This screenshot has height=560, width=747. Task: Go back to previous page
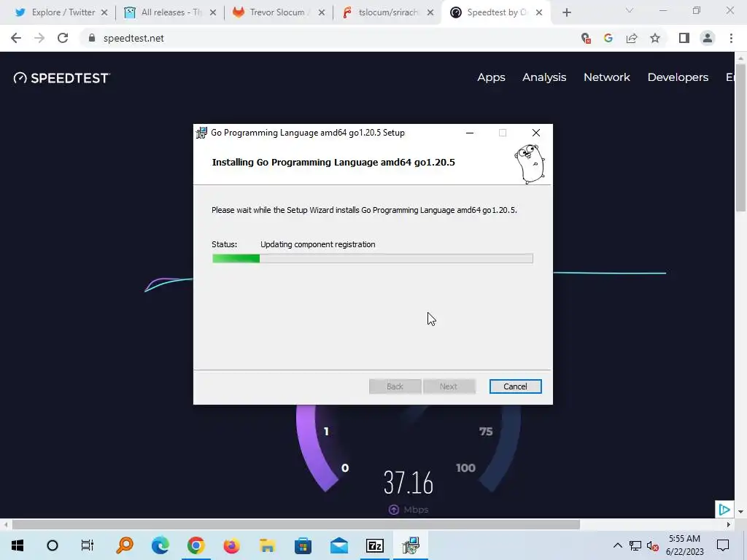tap(16, 38)
